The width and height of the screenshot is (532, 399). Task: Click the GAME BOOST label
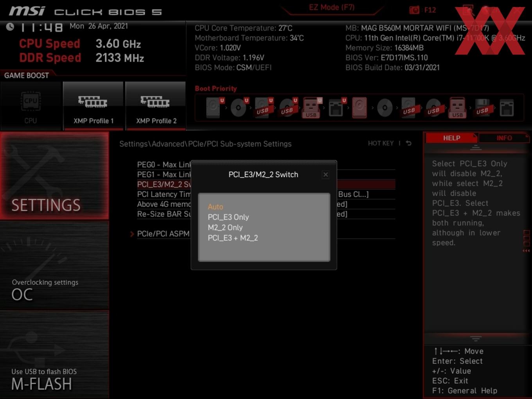coord(27,75)
